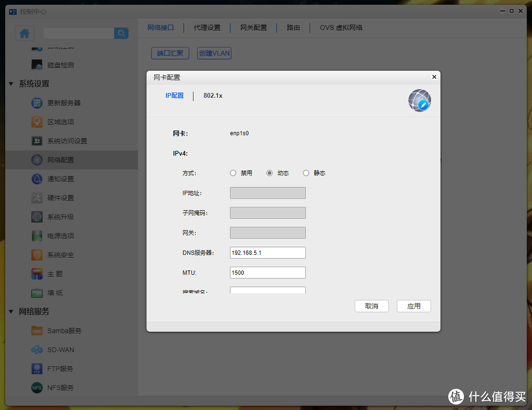The image size is (532, 410).
Task: Switch to the 802.1x tab
Action: 212,96
